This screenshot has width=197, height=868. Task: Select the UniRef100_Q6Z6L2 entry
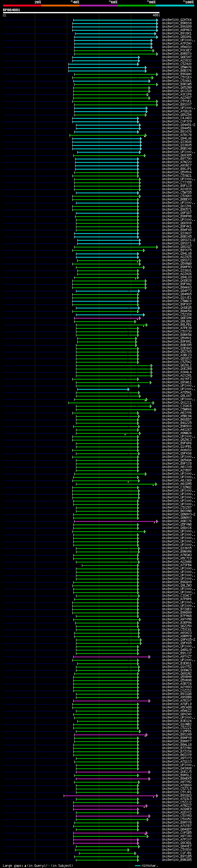tap(177, 365)
